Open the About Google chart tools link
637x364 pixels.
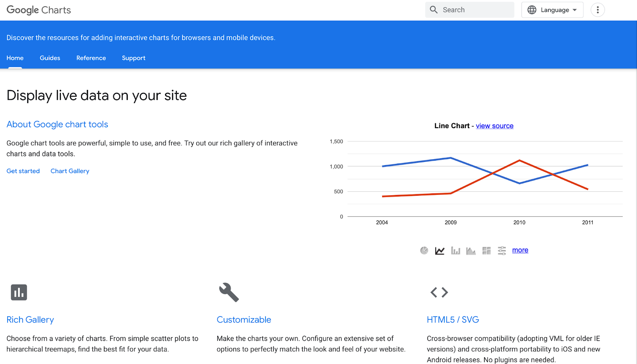(57, 125)
